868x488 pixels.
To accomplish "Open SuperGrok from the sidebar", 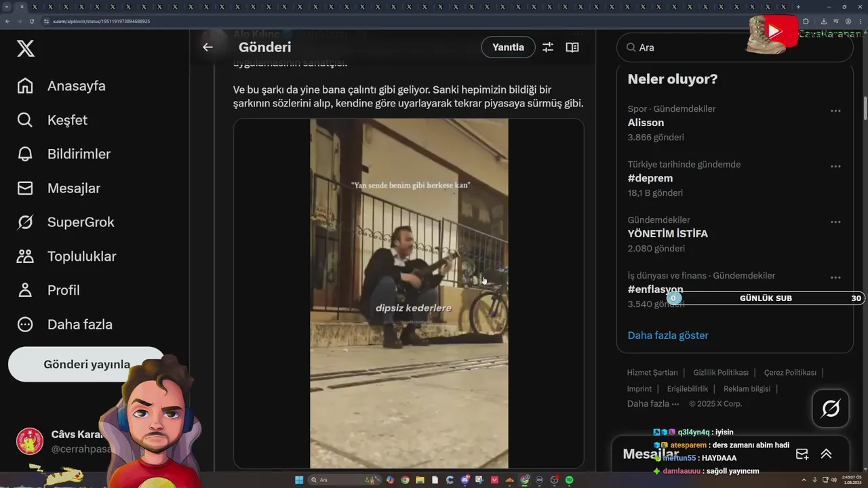I will coord(65,222).
